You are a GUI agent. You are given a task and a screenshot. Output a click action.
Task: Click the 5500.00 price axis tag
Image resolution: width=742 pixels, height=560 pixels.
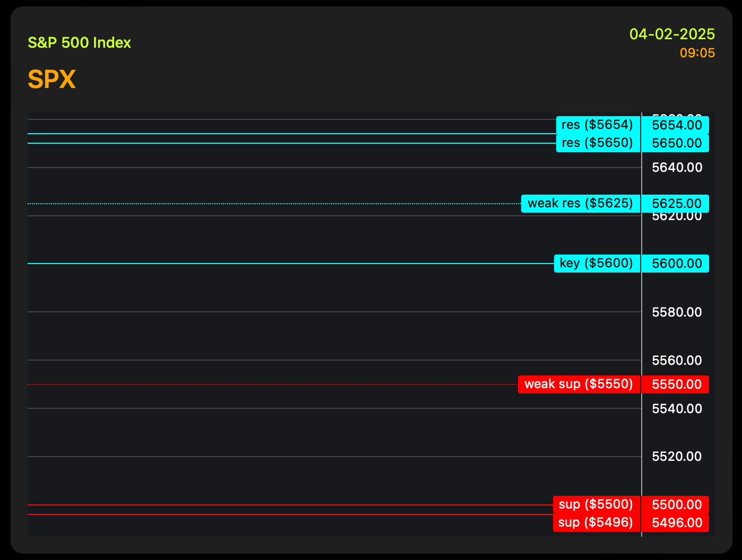(675, 505)
